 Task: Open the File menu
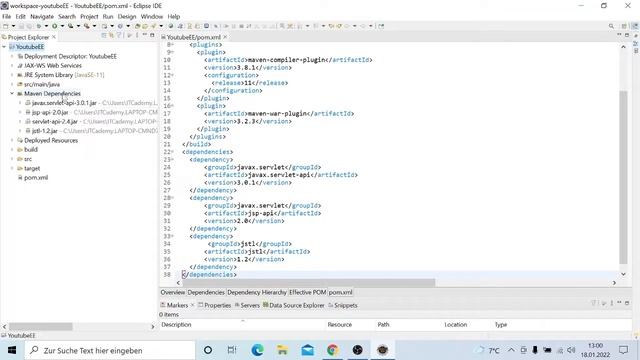[x=7, y=16]
